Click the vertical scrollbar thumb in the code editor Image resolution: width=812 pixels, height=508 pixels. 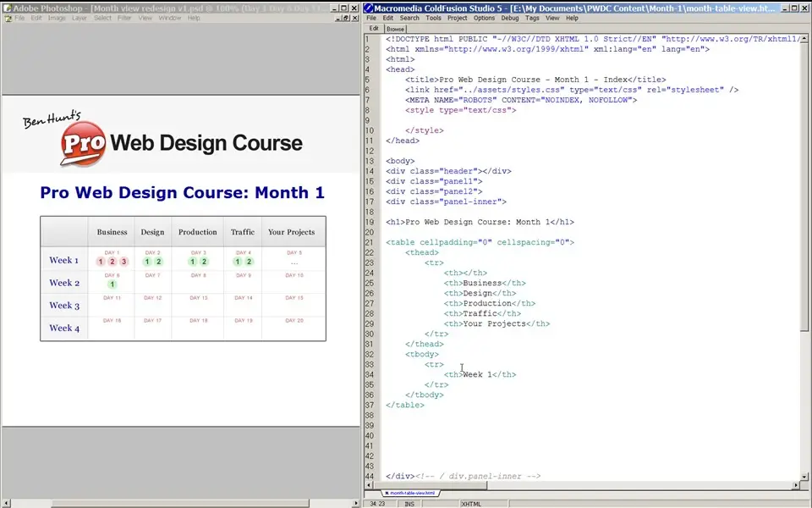(x=804, y=186)
